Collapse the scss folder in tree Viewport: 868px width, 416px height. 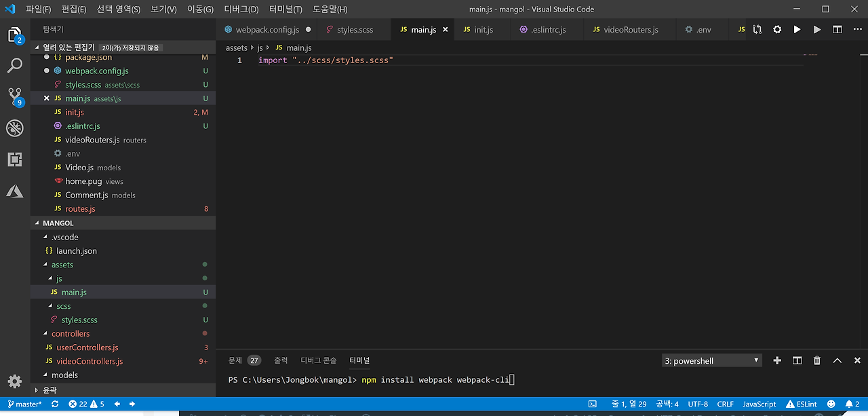(123, 306)
